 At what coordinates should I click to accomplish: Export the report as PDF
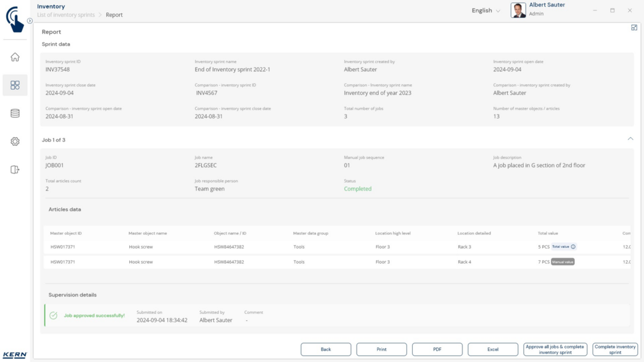pos(437,349)
